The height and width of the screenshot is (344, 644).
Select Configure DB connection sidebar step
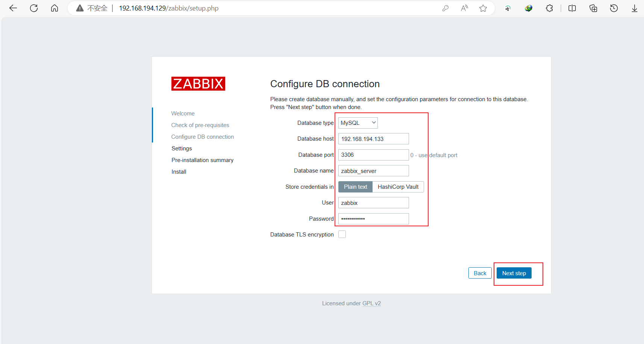(x=203, y=137)
